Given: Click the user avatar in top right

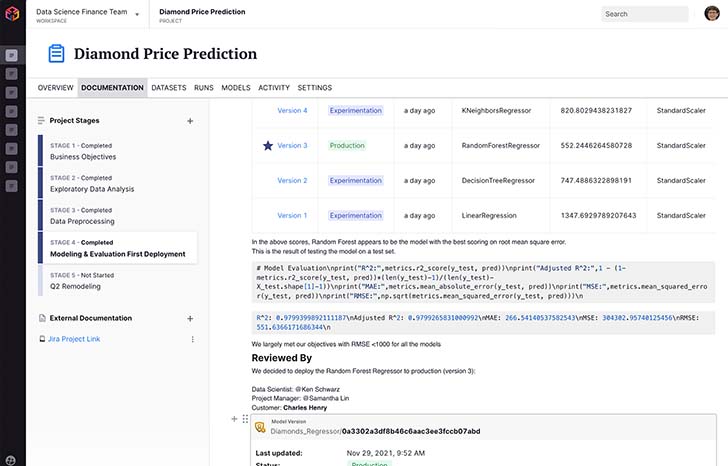Looking at the screenshot, I should coord(712,13).
